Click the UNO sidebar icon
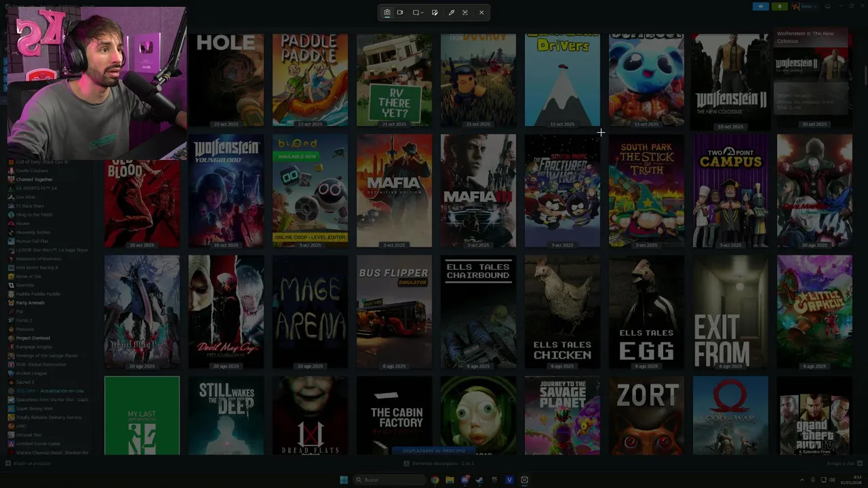Viewport: 868px width, 488px height. (11, 426)
